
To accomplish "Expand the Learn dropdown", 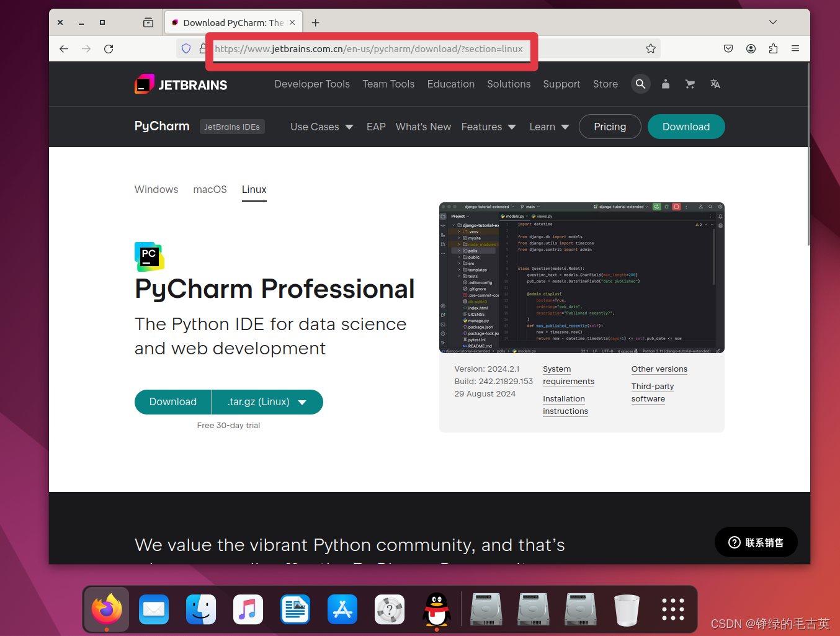I will click(549, 127).
